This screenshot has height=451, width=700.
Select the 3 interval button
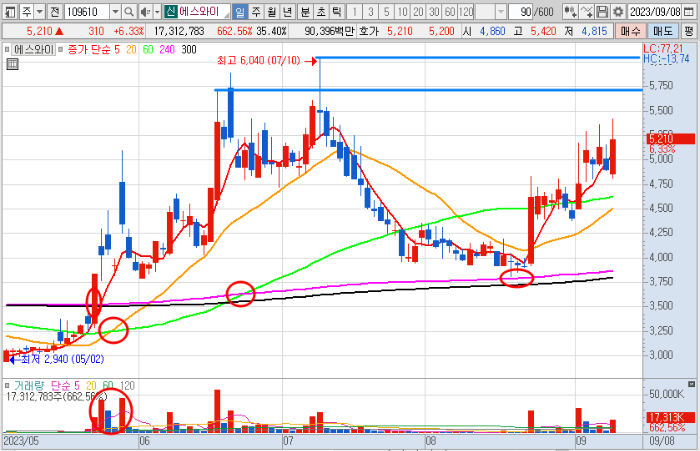pyautogui.click(x=371, y=11)
